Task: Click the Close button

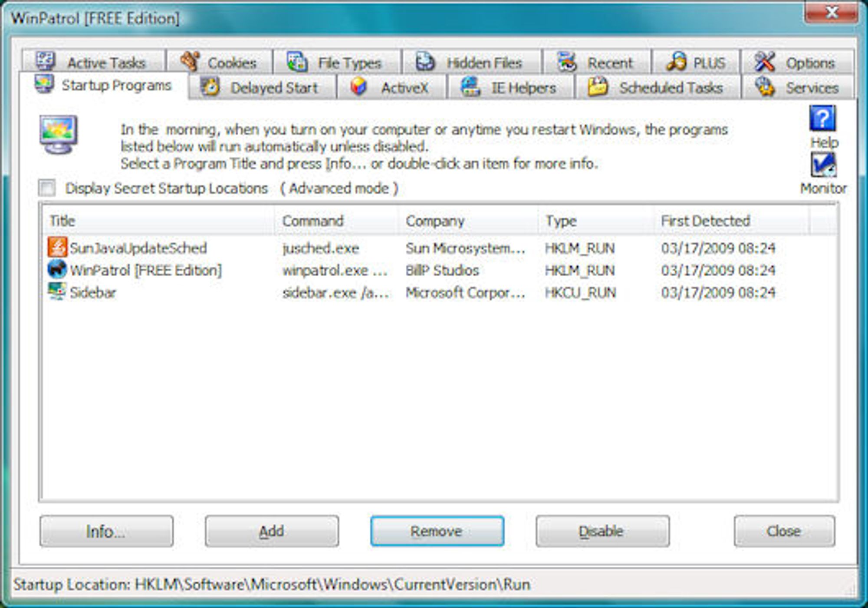Action: tap(784, 531)
